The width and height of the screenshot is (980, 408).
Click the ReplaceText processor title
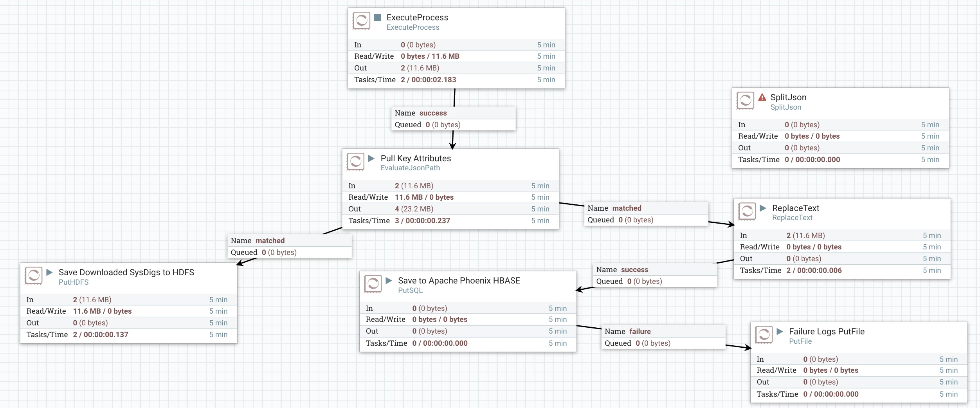(796, 208)
